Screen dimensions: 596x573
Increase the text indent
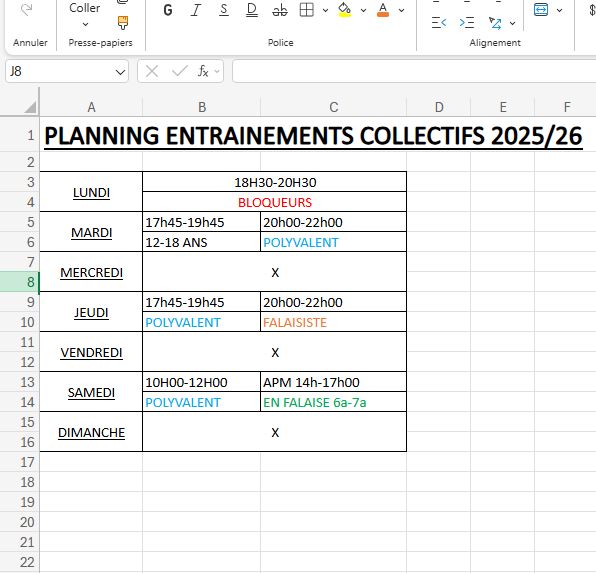[467, 23]
